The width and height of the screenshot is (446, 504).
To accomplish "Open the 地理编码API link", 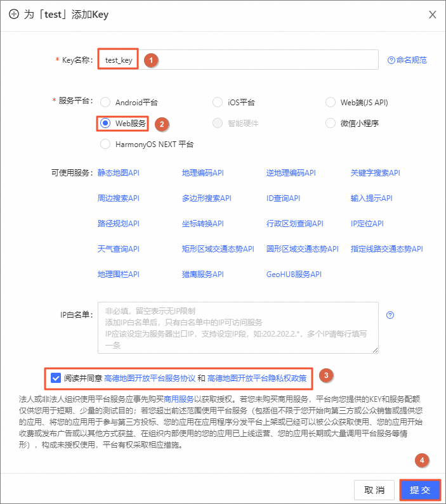I will 202,173.
